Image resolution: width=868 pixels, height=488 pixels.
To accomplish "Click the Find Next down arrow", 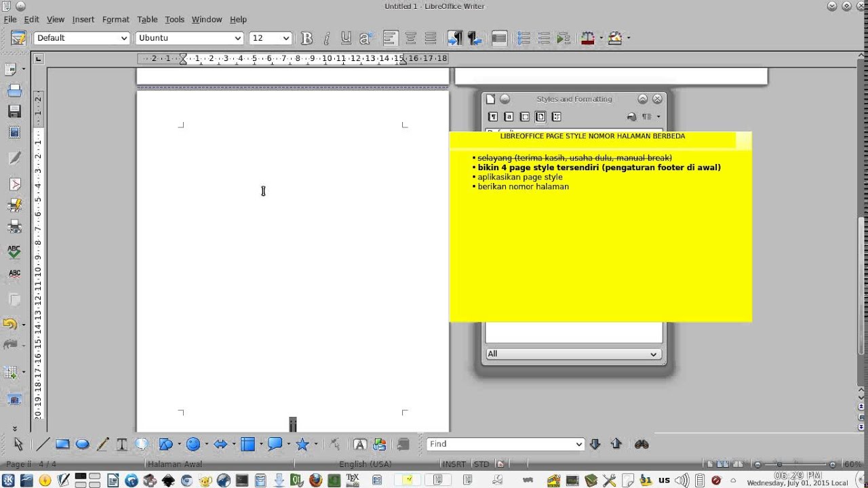I will [x=595, y=444].
